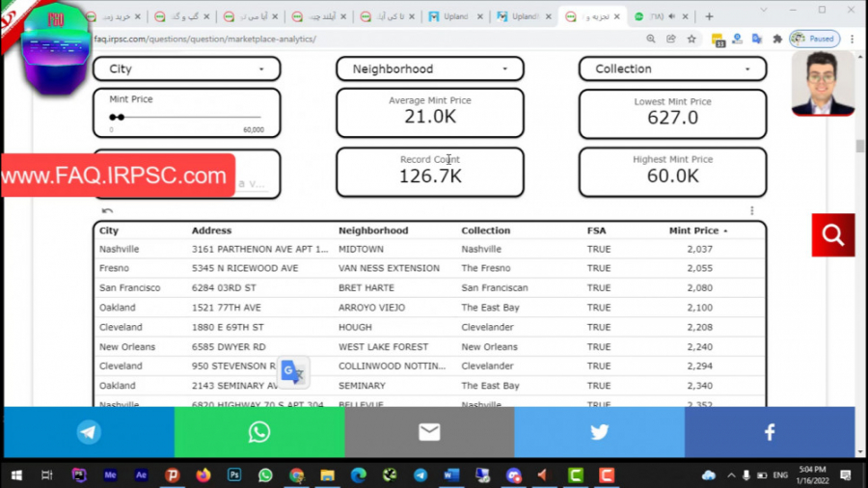
Task: Switch to the second Upland tab
Action: 525,16
